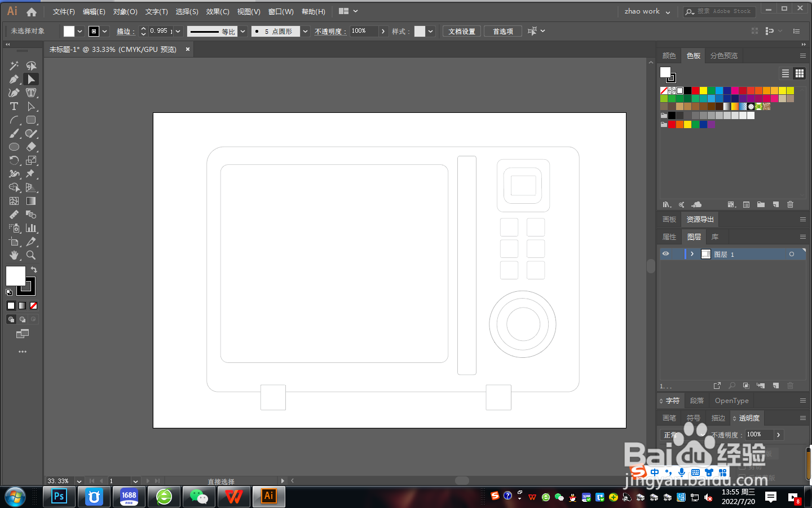This screenshot has width=812, height=508.
Task: Select the Eraser tool
Action: (x=31, y=147)
